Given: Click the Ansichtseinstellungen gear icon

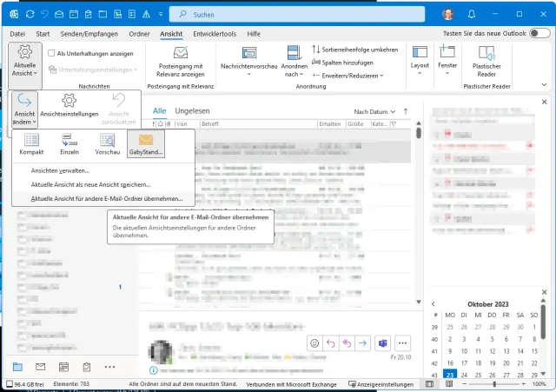Looking at the screenshot, I should [69, 104].
